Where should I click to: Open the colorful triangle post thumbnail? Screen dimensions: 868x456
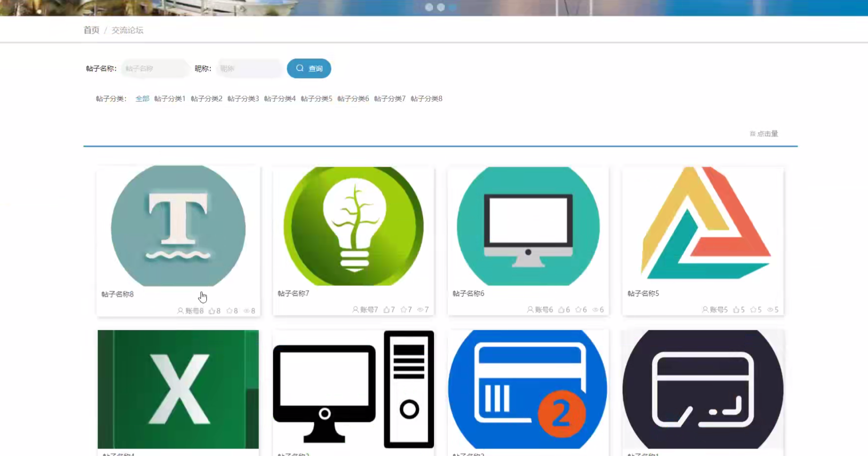pyautogui.click(x=703, y=226)
